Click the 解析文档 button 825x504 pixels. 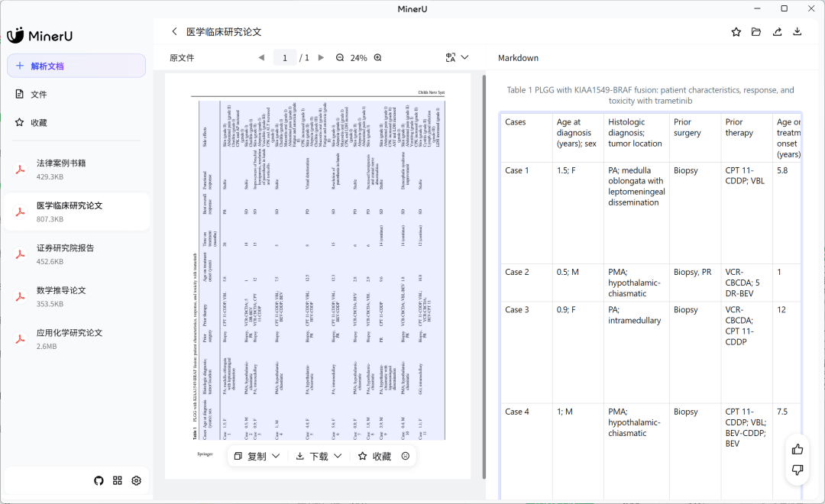pyautogui.click(x=76, y=66)
